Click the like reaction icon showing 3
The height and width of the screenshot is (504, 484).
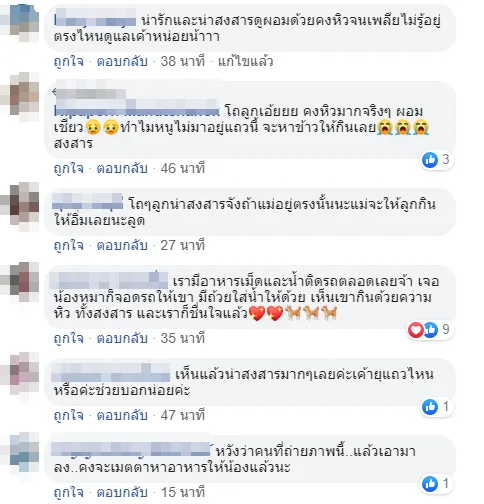[430, 160]
